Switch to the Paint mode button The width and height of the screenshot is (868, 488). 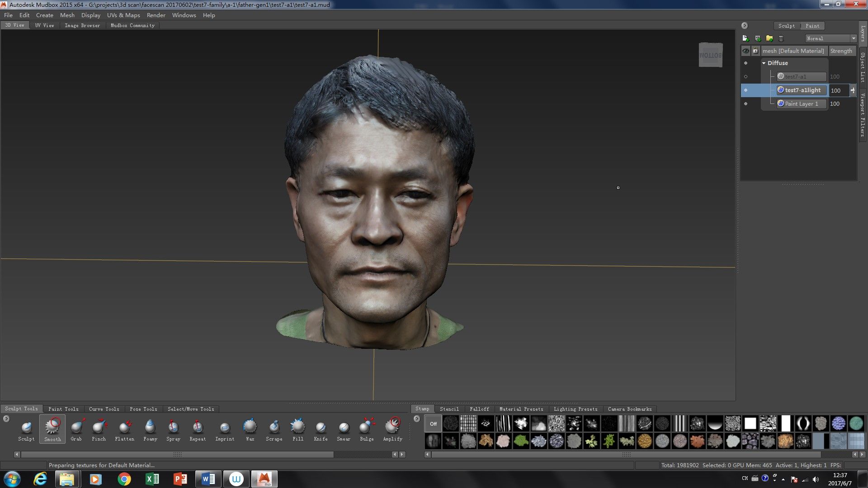(x=812, y=26)
